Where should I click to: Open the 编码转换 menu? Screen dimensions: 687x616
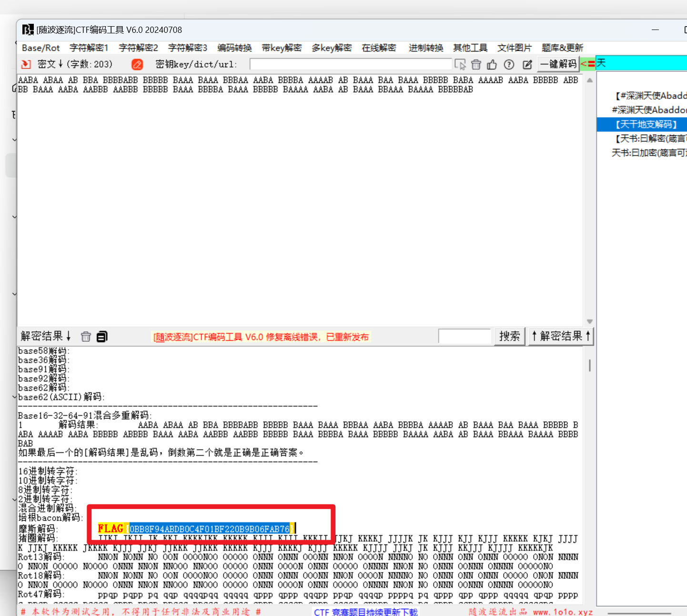tap(234, 48)
